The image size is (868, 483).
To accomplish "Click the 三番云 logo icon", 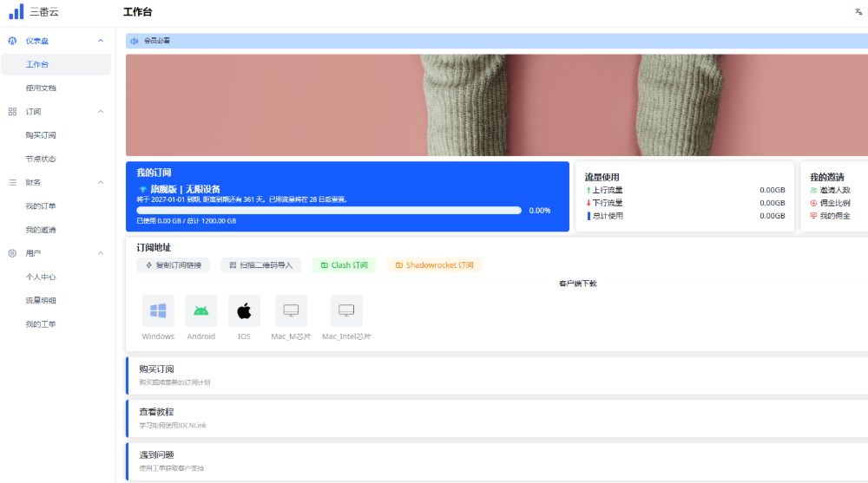I will [x=16, y=12].
